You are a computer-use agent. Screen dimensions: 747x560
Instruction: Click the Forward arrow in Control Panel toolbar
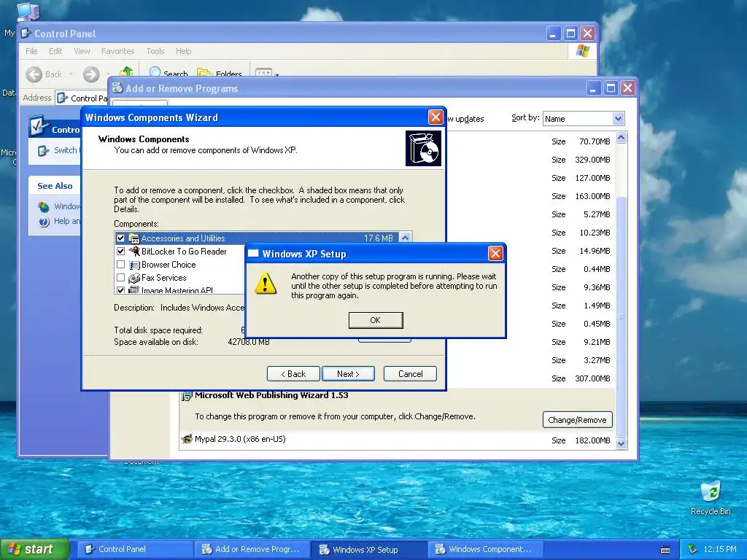pos(91,74)
